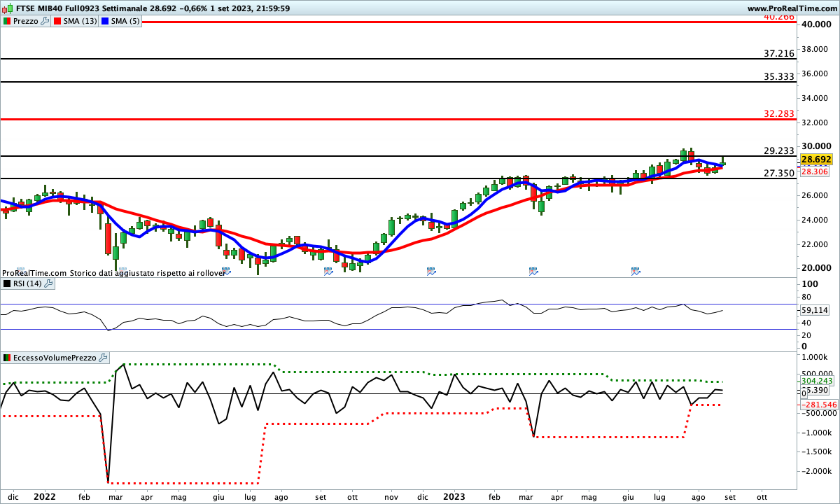The width and height of the screenshot is (840, 504).
Task: Click the 29.233 level label
Action: [779, 150]
